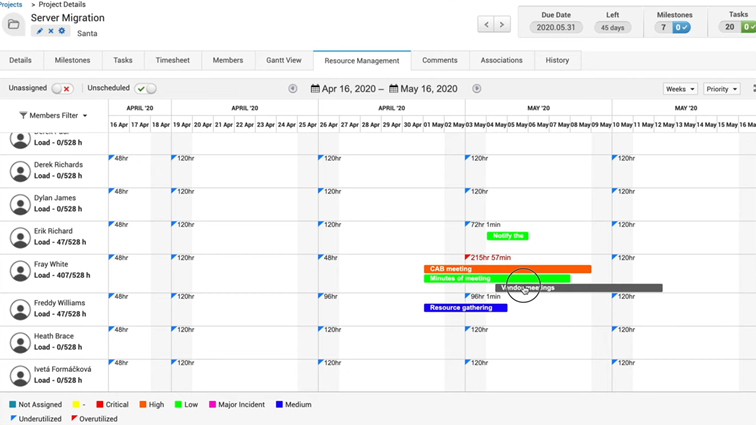756x425 pixels.
Task: Click the fullscreen expand icon at the top right
Action: [x=752, y=89]
